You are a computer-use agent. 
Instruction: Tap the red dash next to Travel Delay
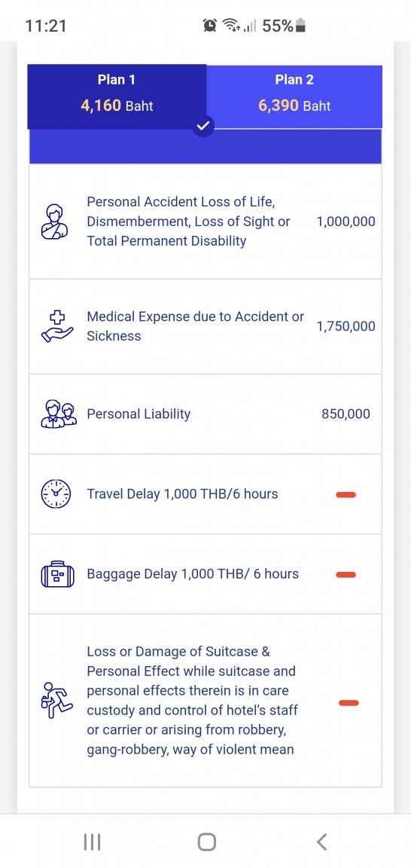pyautogui.click(x=346, y=494)
